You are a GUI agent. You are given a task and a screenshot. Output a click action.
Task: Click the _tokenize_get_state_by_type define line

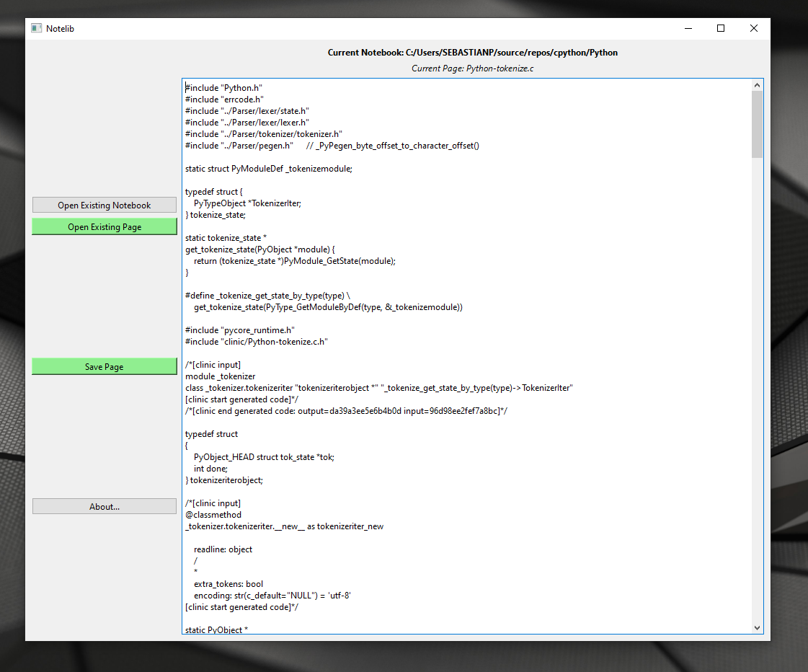click(x=267, y=295)
